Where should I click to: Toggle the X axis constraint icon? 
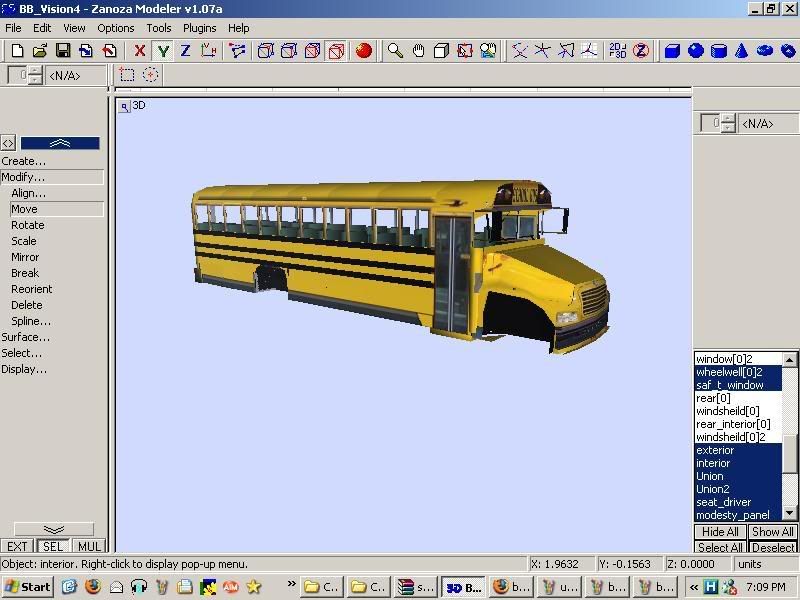click(140, 50)
